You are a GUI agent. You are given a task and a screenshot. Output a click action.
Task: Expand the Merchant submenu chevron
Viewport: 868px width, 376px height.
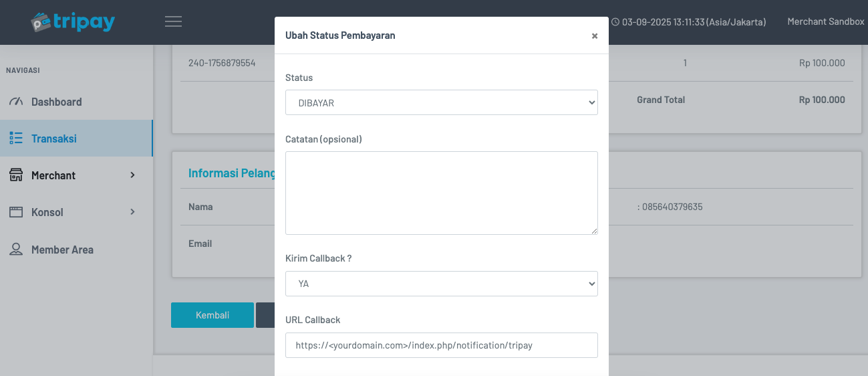click(x=132, y=175)
